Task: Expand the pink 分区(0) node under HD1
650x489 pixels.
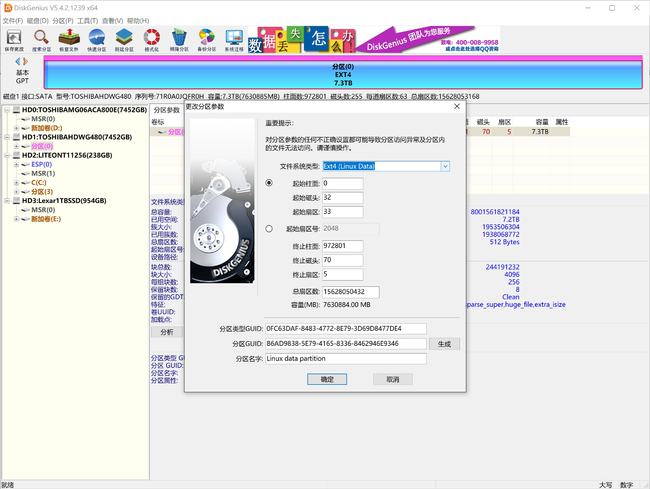Action: pyautogui.click(x=16, y=146)
